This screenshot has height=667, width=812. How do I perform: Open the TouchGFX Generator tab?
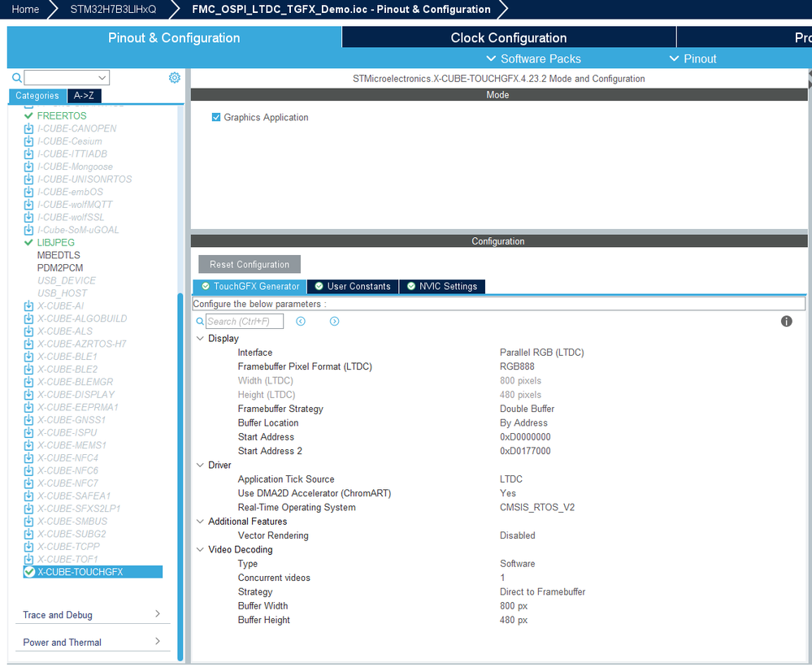click(250, 286)
